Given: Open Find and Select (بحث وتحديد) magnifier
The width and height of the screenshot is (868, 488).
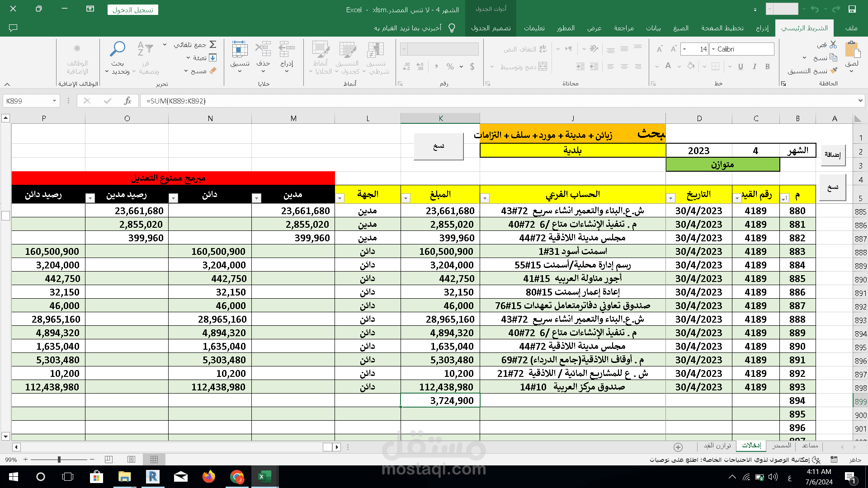Looking at the screenshot, I should coord(118,49).
